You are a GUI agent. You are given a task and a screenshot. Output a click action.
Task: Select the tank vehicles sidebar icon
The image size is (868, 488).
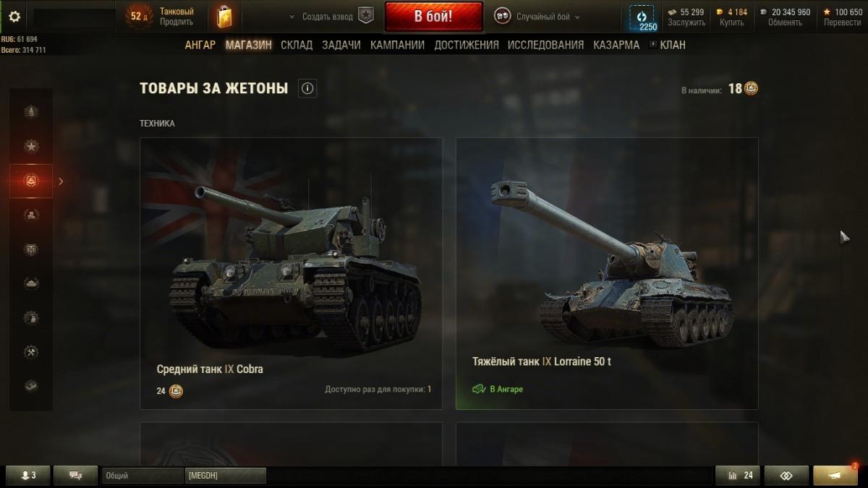coord(31,283)
